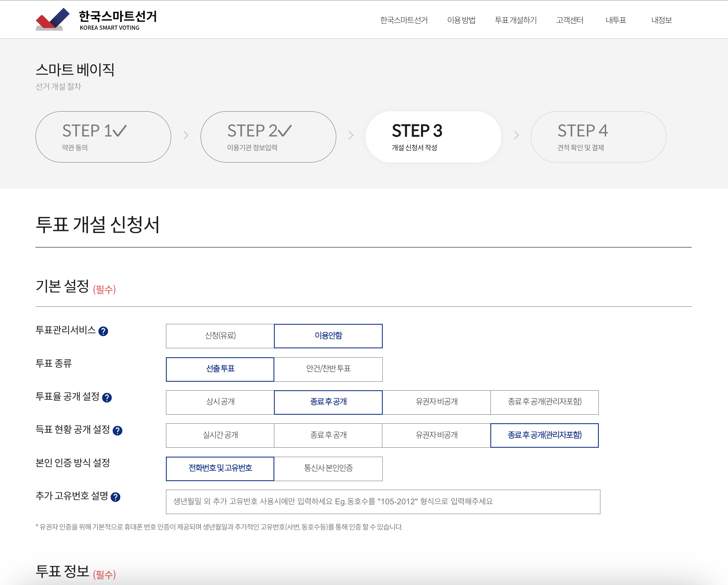Click the 유권자 인증 footnote text
The image size is (728, 585).
[219, 527]
